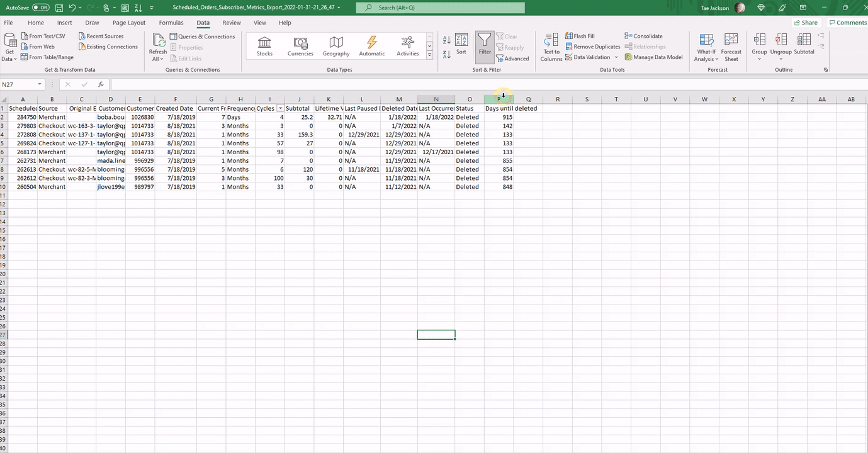Expand the Ungroup dropdown

click(x=781, y=59)
